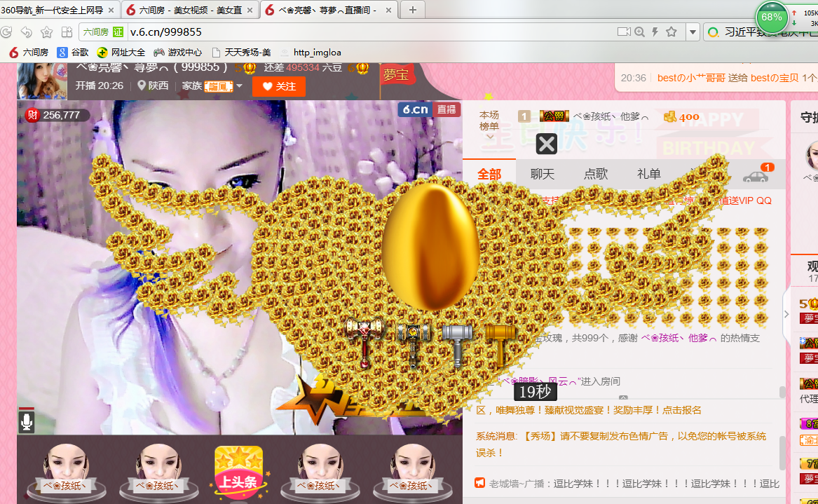
Task: Click the 点击报名 announcement link
Action: pos(682,410)
